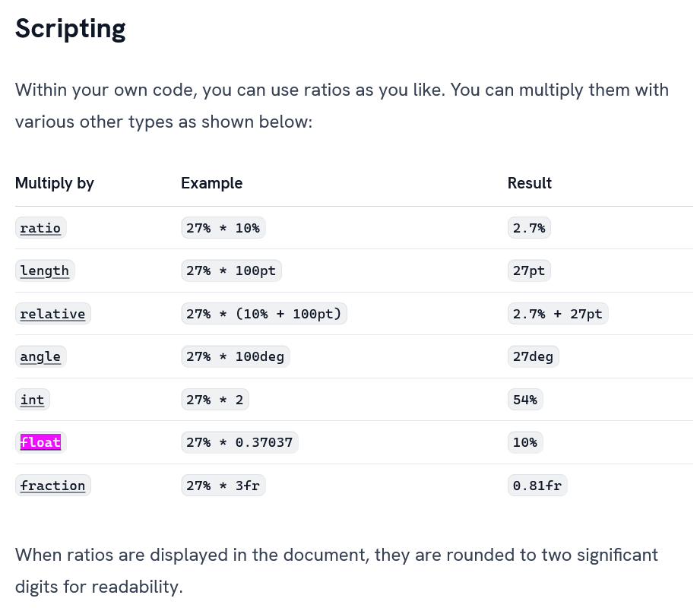Screen dimensions: 700x614
Task: Open the highlighted float type link
Action: [x=40, y=442]
